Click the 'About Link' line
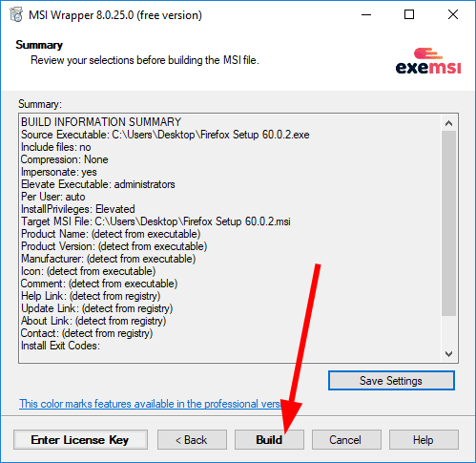 coord(93,321)
